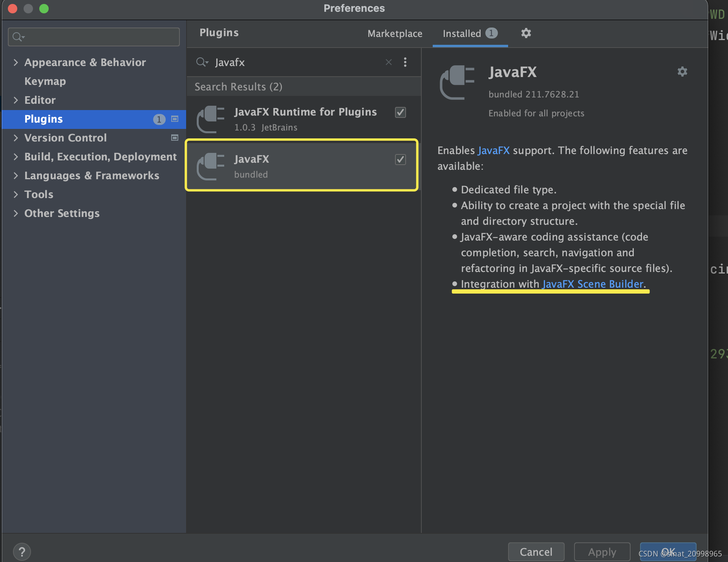
Task: Click the plugin search magnifier icon
Action: [202, 62]
